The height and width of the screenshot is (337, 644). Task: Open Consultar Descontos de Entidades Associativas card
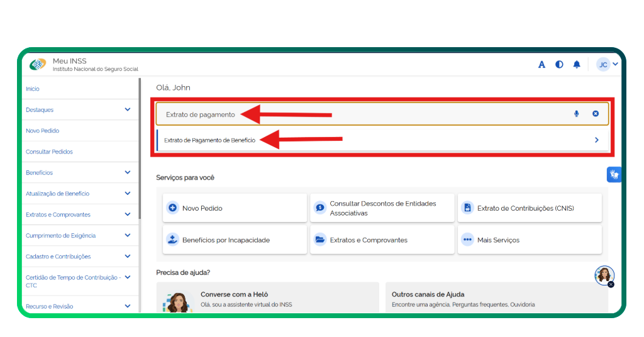coord(382,208)
